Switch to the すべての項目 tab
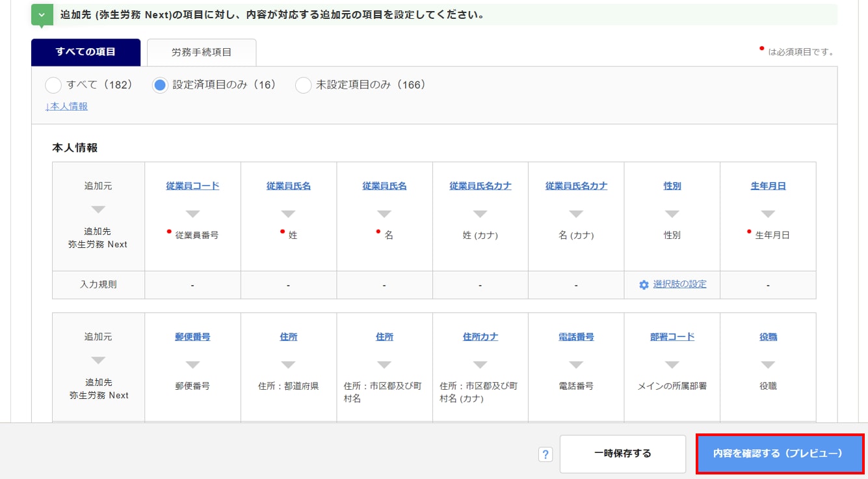 click(86, 52)
